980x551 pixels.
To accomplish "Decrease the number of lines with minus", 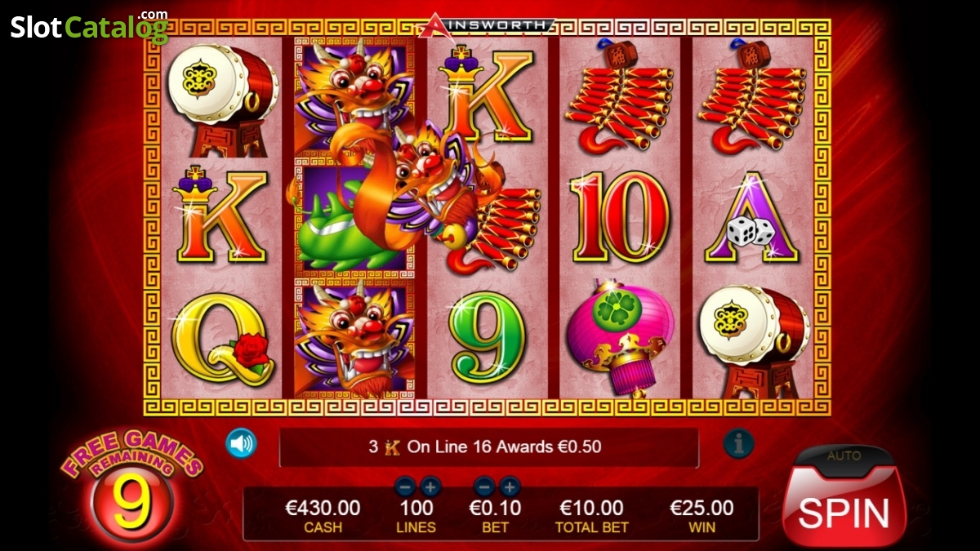I will pyautogui.click(x=405, y=487).
